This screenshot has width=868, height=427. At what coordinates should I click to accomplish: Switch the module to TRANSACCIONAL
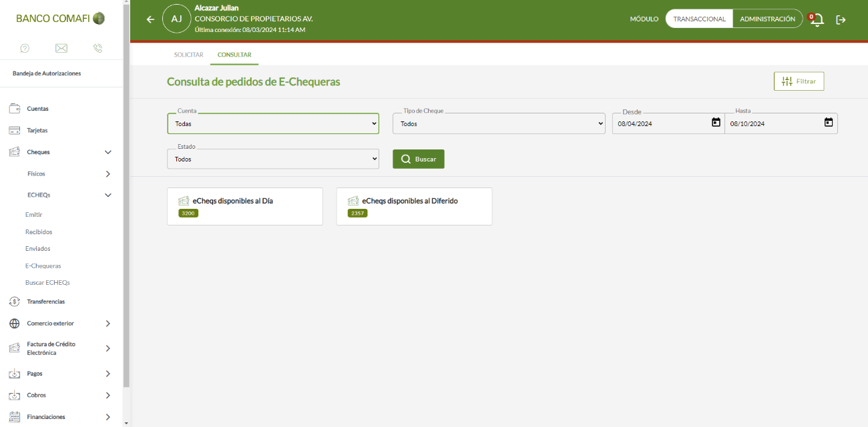699,19
